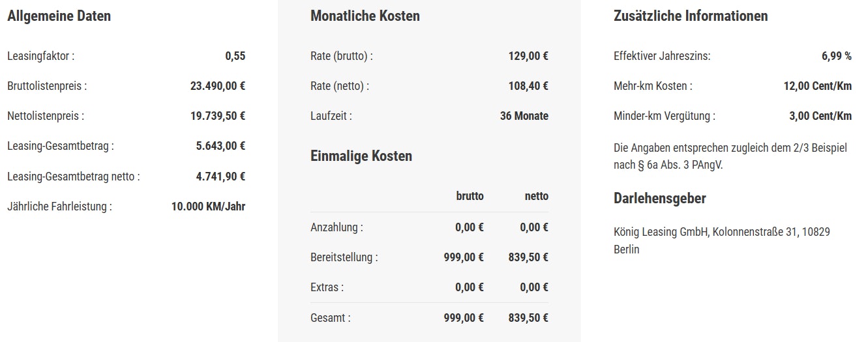The width and height of the screenshot is (868, 342).
Task: Select the Einmalige Kosten heading
Action: coord(361,156)
